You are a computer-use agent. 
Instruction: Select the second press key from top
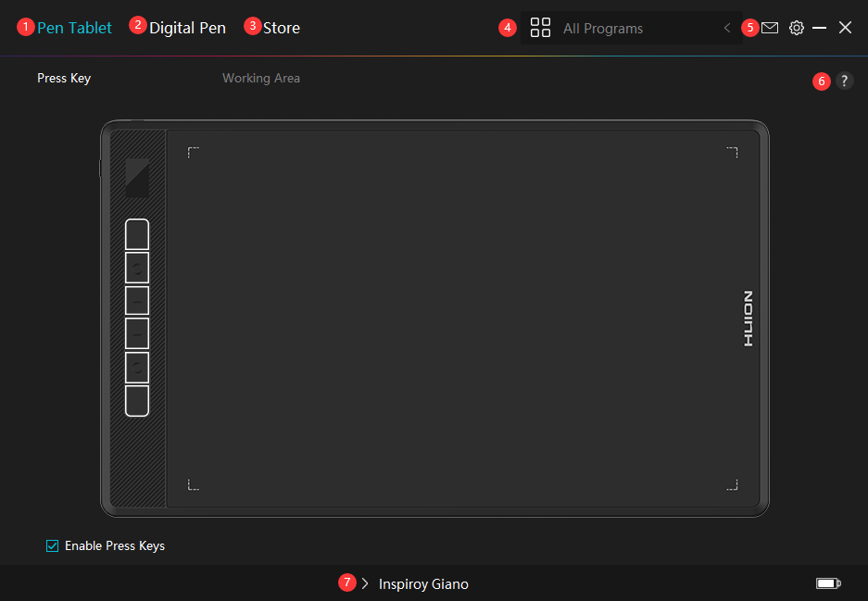tap(137, 268)
